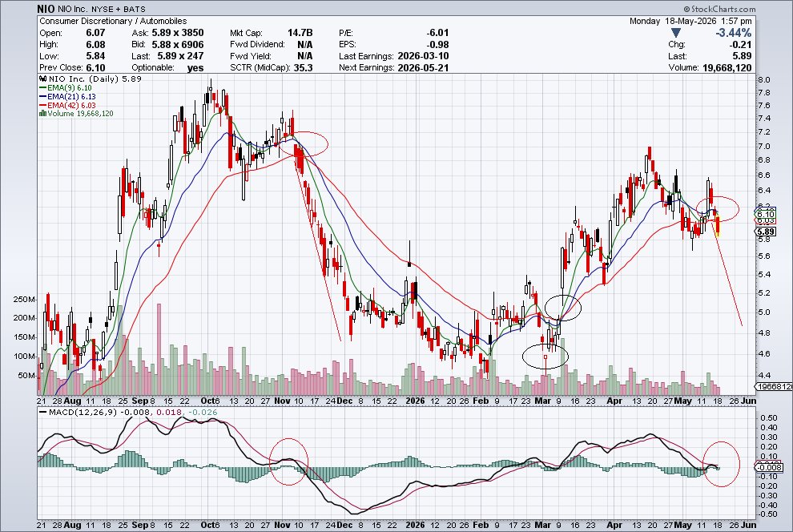Click the 250M label on the volume axis
Viewport: 793px width, 532px height.
(24, 300)
